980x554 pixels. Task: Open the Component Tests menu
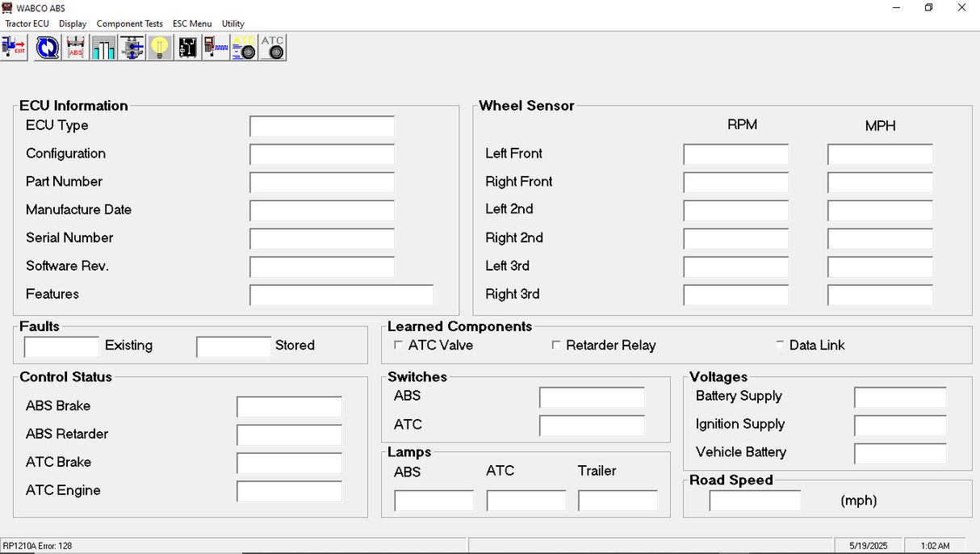129,23
